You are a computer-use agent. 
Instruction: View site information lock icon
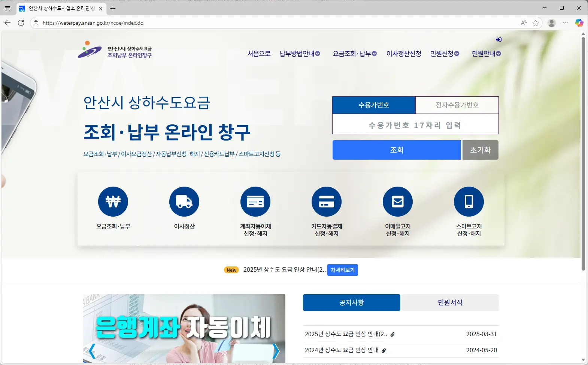(36, 23)
